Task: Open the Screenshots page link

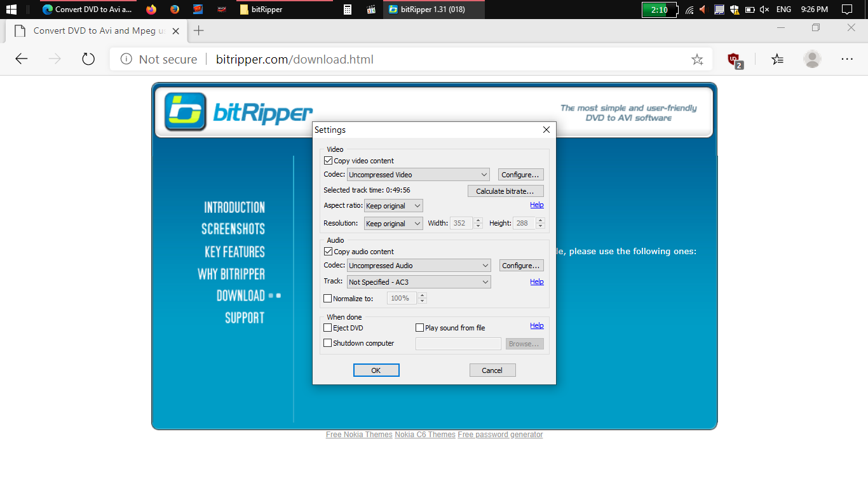Action: click(233, 229)
